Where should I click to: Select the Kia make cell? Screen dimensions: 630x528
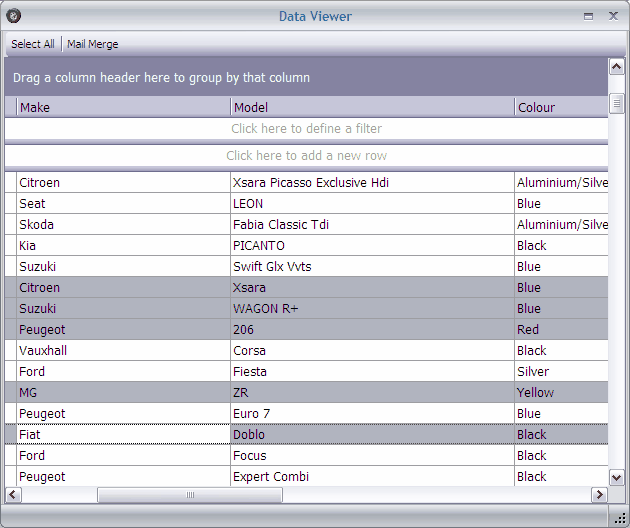pyautogui.click(x=123, y=246)
